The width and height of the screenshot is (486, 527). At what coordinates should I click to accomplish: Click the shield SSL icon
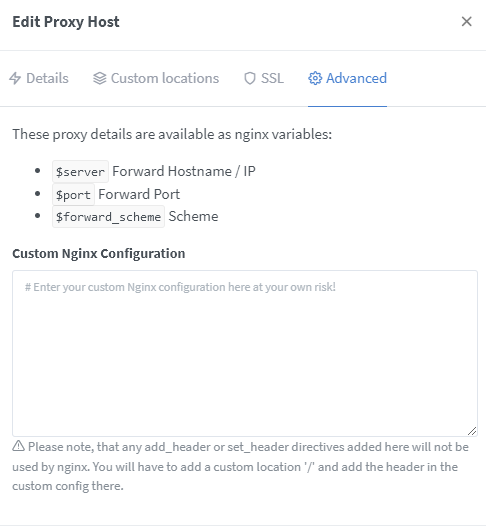pos(250,78)
